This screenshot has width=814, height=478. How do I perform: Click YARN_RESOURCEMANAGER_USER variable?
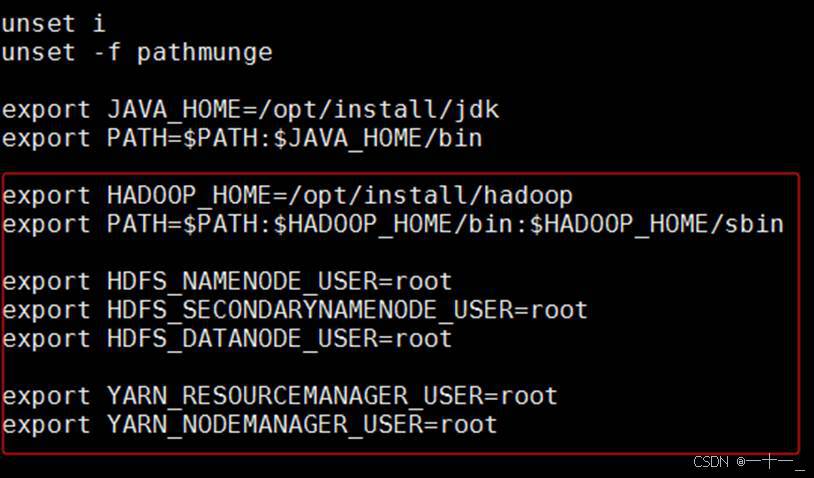(295, 397)
